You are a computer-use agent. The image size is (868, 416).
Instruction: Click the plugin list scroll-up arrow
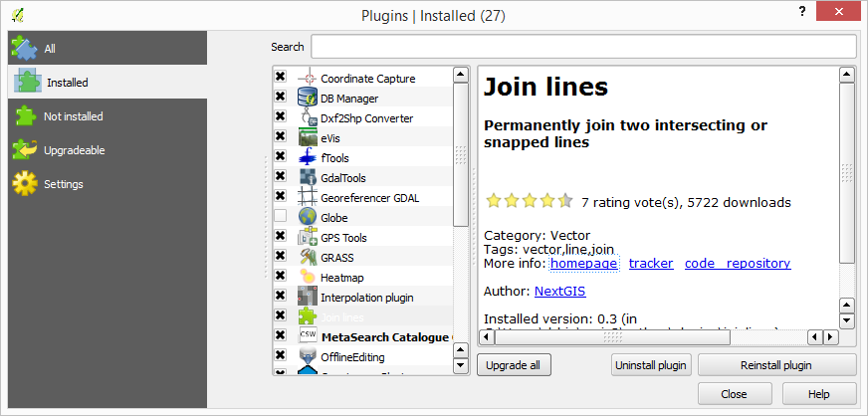pyautogui.click(x=461, y=75)
